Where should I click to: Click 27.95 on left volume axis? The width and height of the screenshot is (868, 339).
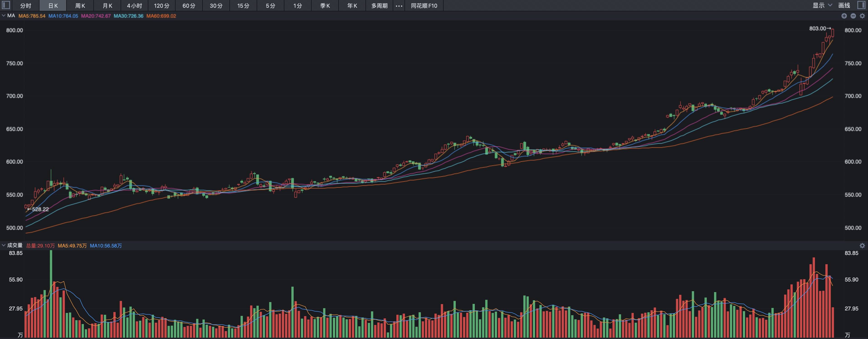[x=16, y=309]
